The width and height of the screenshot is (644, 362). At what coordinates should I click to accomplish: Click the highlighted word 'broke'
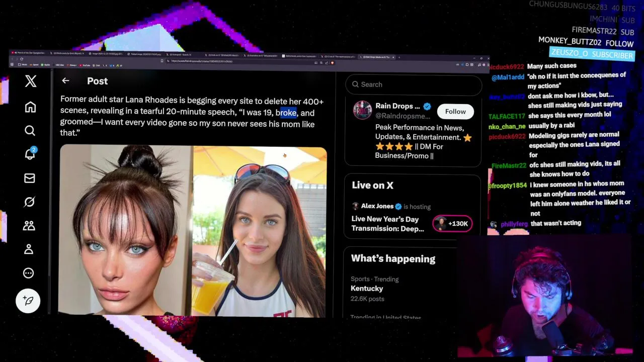click(x=286, y=113)
